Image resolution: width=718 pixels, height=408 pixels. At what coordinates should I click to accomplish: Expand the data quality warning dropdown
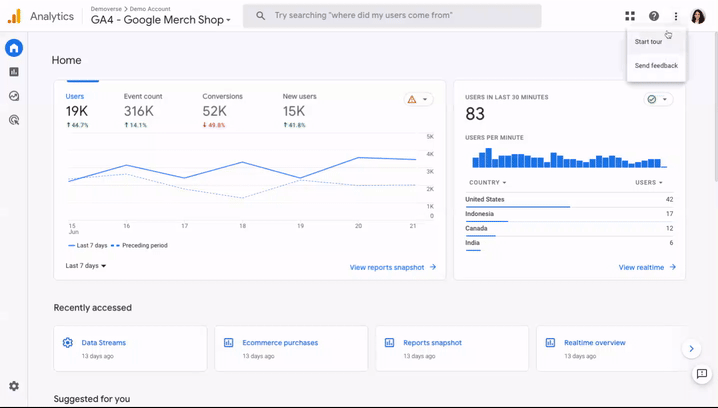coord(418,100)
